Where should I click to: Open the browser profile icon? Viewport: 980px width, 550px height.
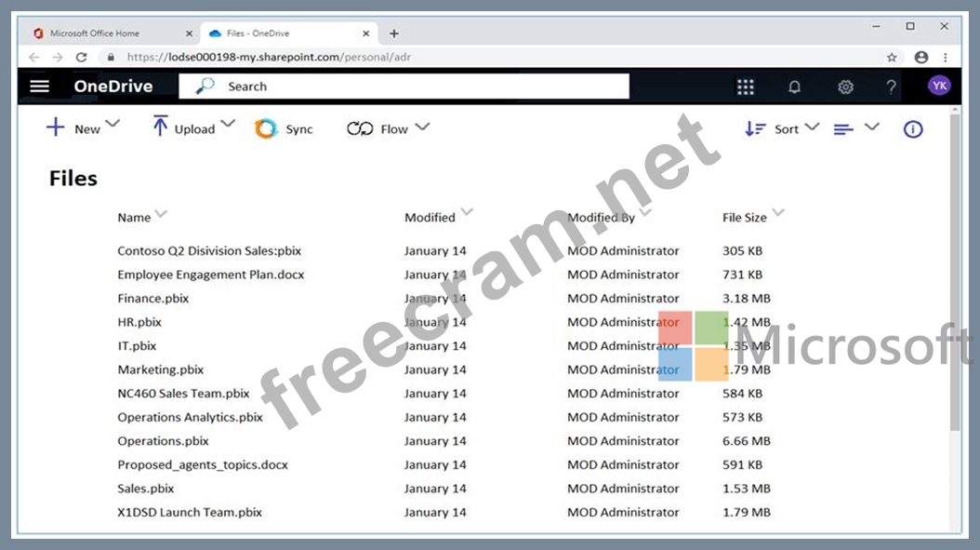(921, 57)
